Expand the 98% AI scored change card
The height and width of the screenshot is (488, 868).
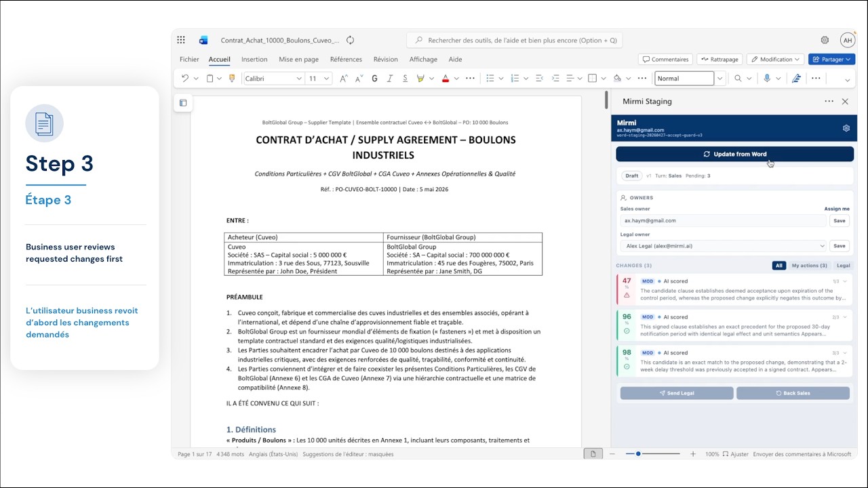[844, 352]
